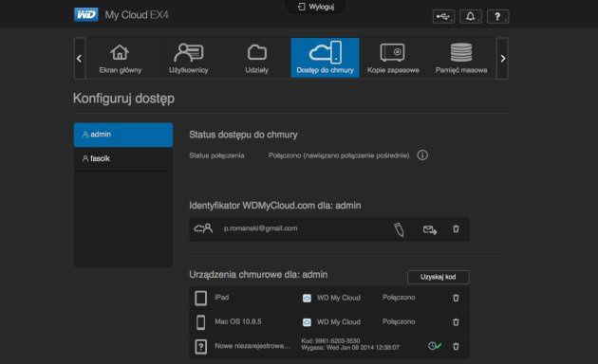The height and width of the screenshot is (364, 598).
Task: Delete the unregistered new device
Action: (x=456, y=347)
